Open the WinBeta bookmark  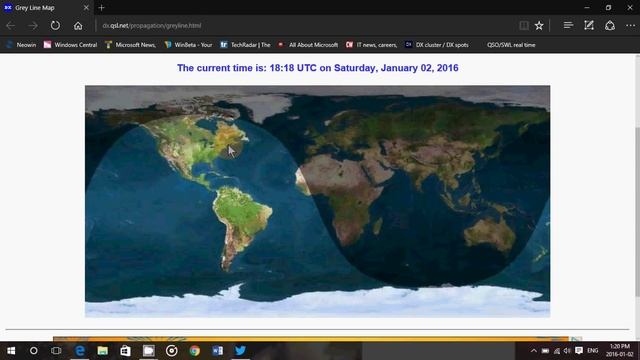point(188,45)
